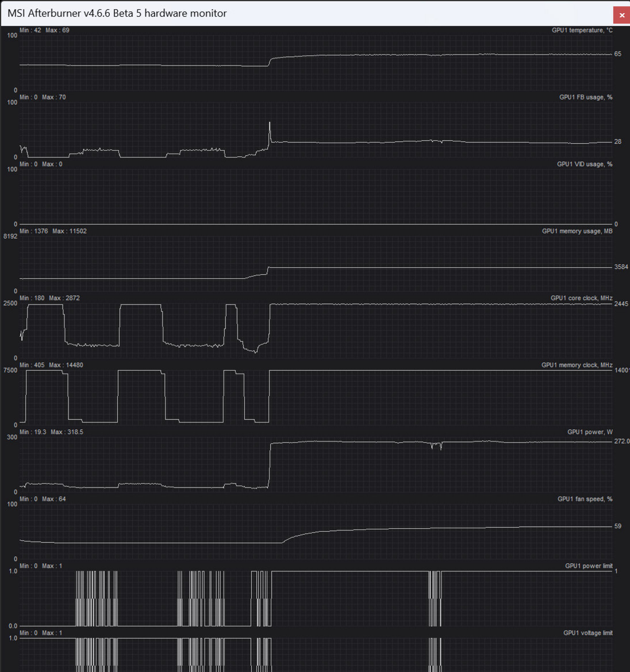This screenshot has height=672, width=630.
Task: Click inside the GPU1 VID usage graph plot
Action: pos(316,196)
